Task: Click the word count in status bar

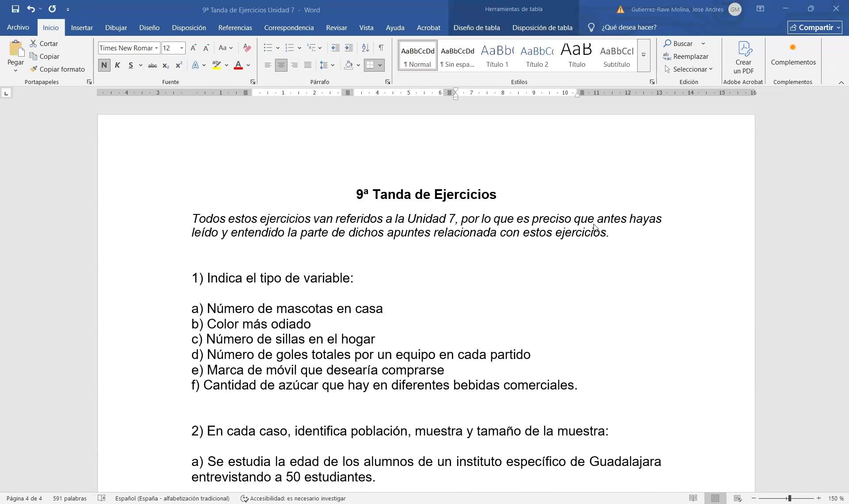Action: [x=70, y=498]
